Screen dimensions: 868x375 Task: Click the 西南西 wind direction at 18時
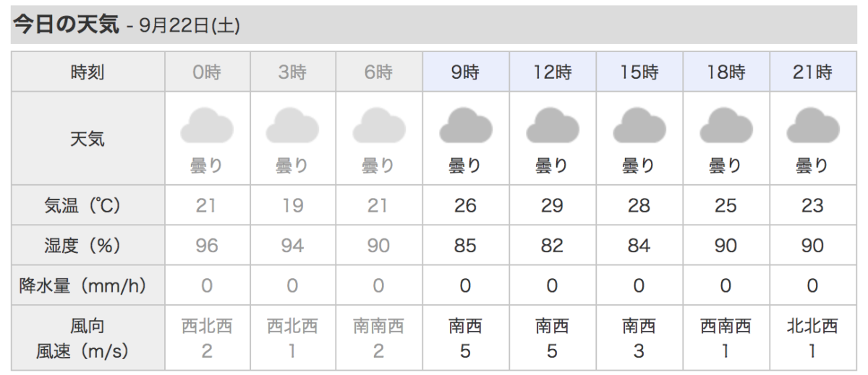(726, 327)
